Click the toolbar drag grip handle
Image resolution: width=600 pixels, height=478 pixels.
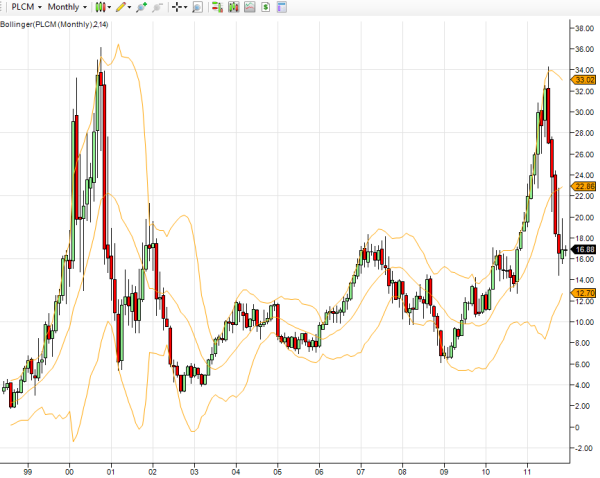(x=3, y=7)
